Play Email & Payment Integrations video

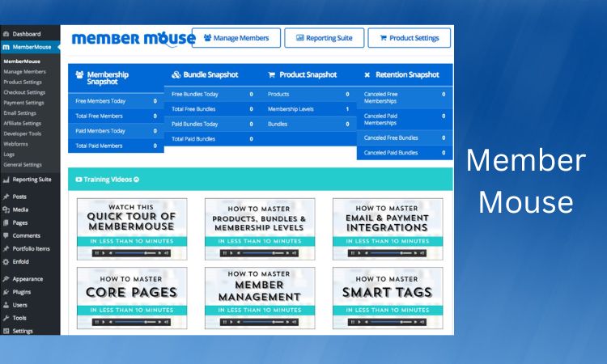click(x=388, y=229)
